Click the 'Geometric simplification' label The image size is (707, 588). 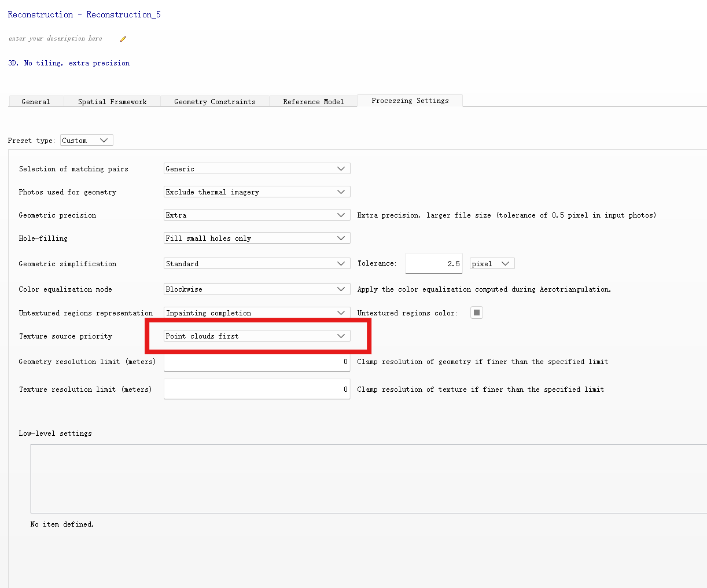pyautogui.click(x=67, y=264)
